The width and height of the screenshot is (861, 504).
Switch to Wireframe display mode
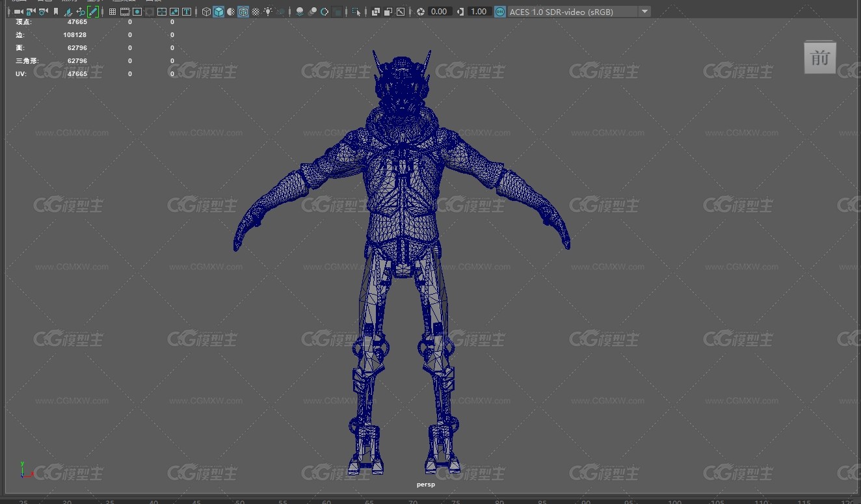pos(206,12)
